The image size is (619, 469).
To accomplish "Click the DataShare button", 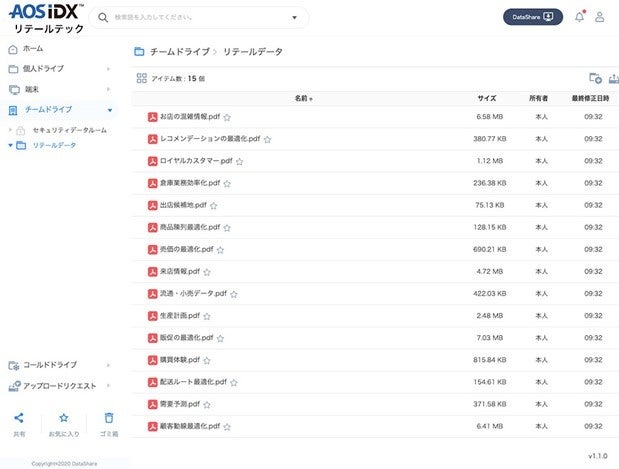I will [x=533, y=17].
